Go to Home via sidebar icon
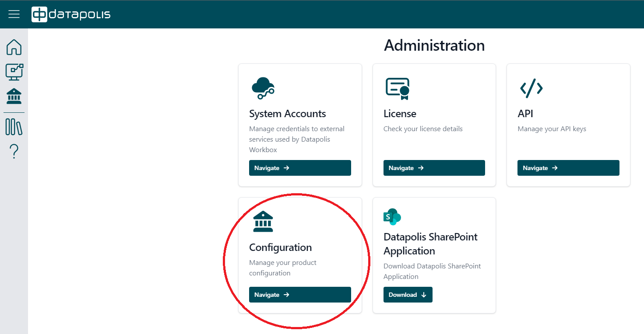This screenshot has width=644, height=334. click(14, 47)
